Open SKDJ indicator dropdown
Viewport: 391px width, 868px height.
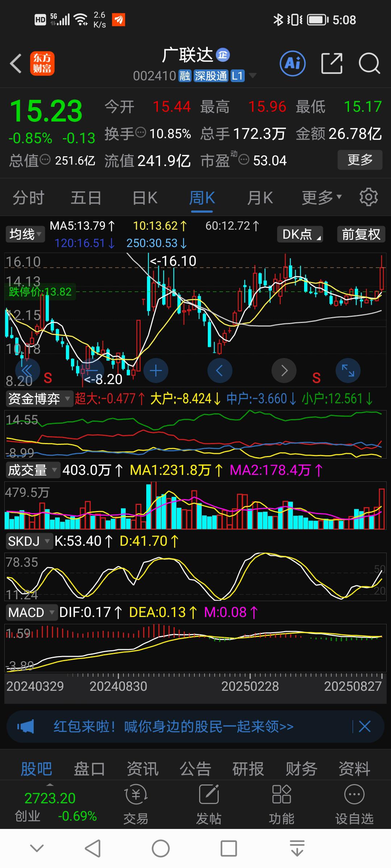29,541
